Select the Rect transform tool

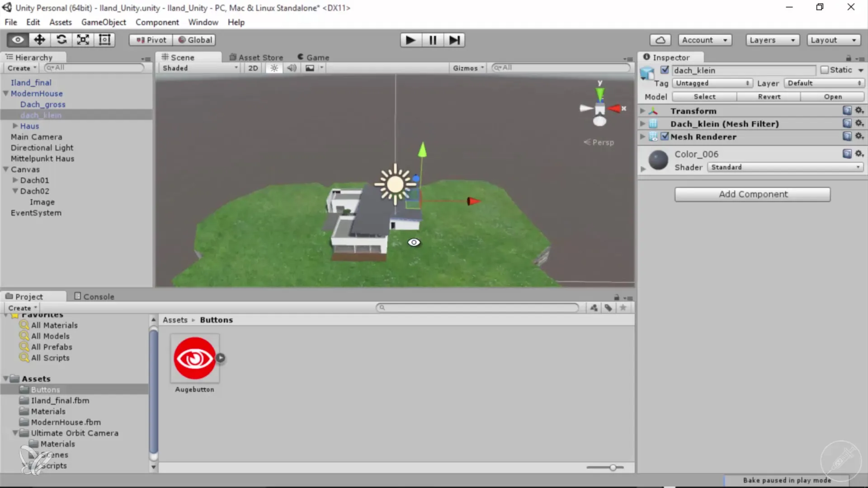point(104,40)
